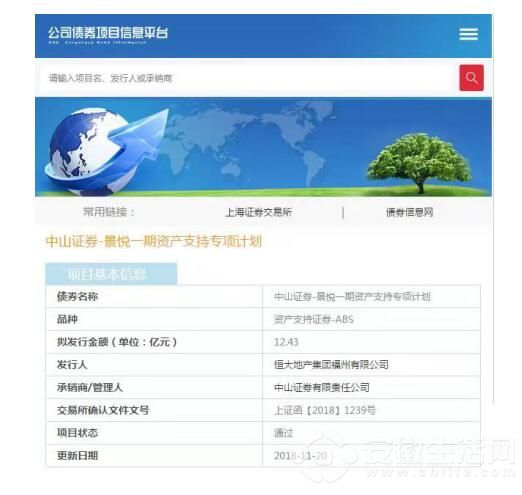Select the 拟发行金额 label cell
The image size is (522, 495).
[x=154, y=342]
